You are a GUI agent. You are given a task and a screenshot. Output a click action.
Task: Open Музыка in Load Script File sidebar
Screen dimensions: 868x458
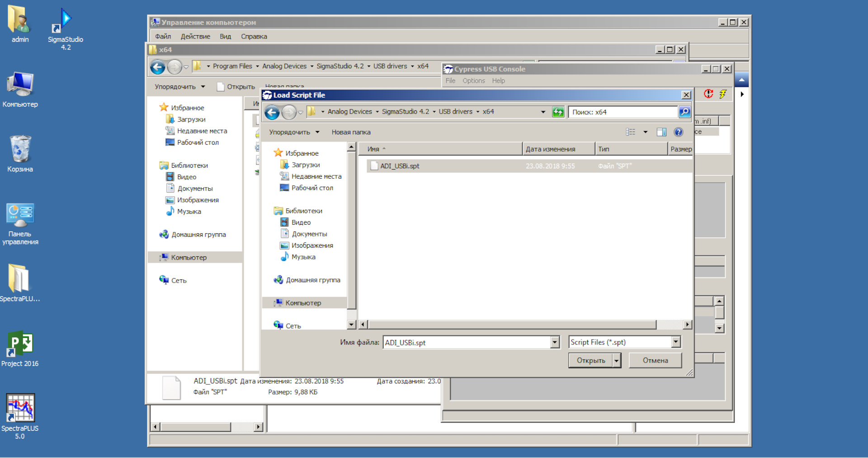point(303,257)
